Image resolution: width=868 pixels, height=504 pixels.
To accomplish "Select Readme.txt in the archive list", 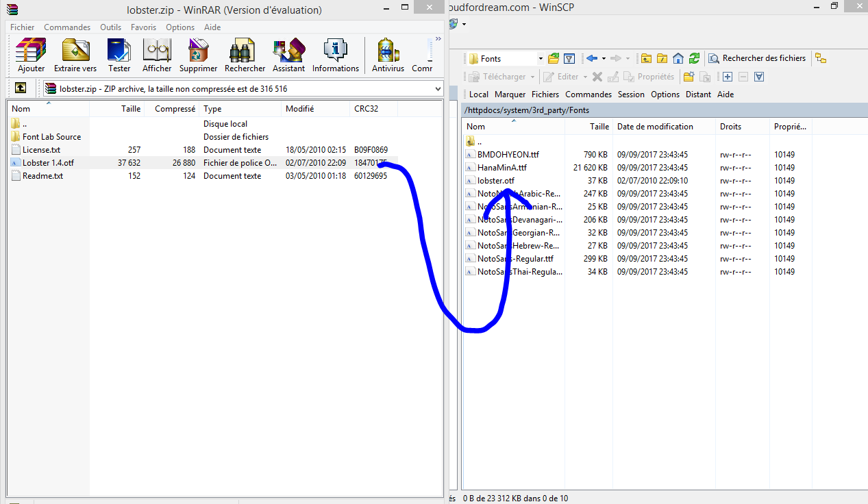I will (x=42, y=176).
